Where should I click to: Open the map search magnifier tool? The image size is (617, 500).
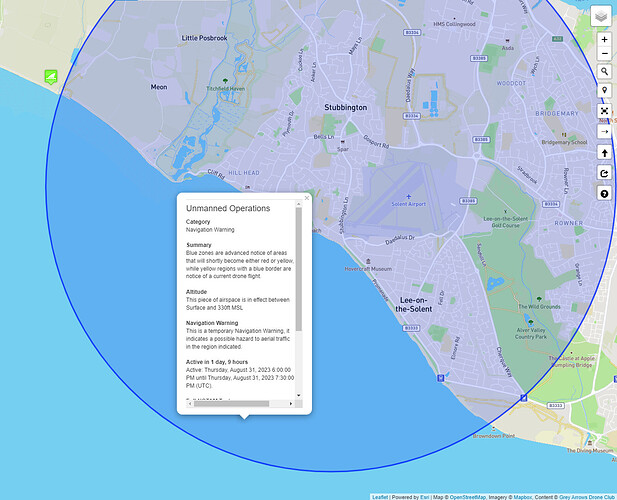point(604,72)
